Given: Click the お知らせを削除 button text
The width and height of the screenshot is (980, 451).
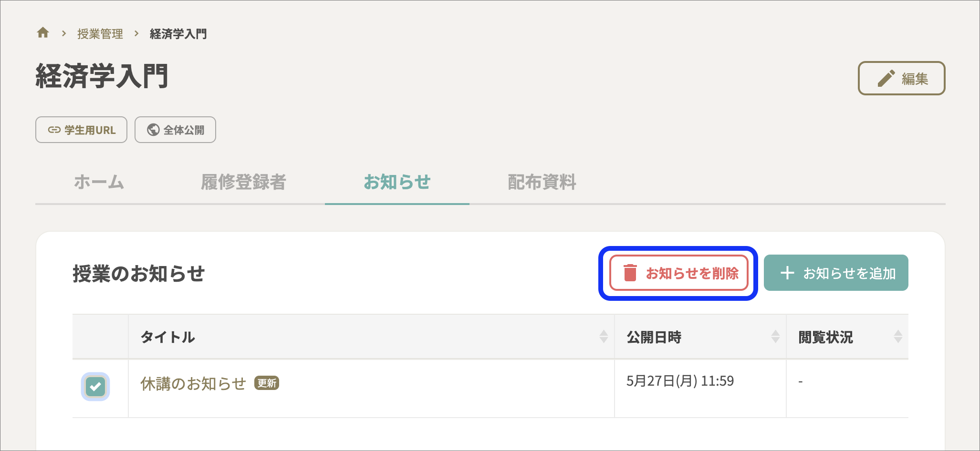Looking at the screenshot, I should [x=692, y=273].
